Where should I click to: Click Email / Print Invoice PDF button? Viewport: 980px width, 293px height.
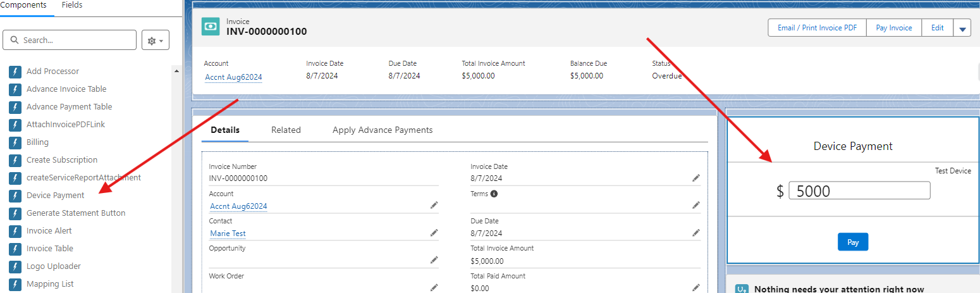click(x=817, y=28)
